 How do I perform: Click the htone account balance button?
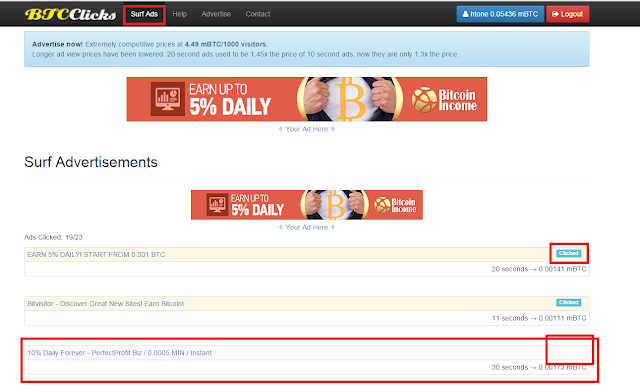tap(500, 14)
